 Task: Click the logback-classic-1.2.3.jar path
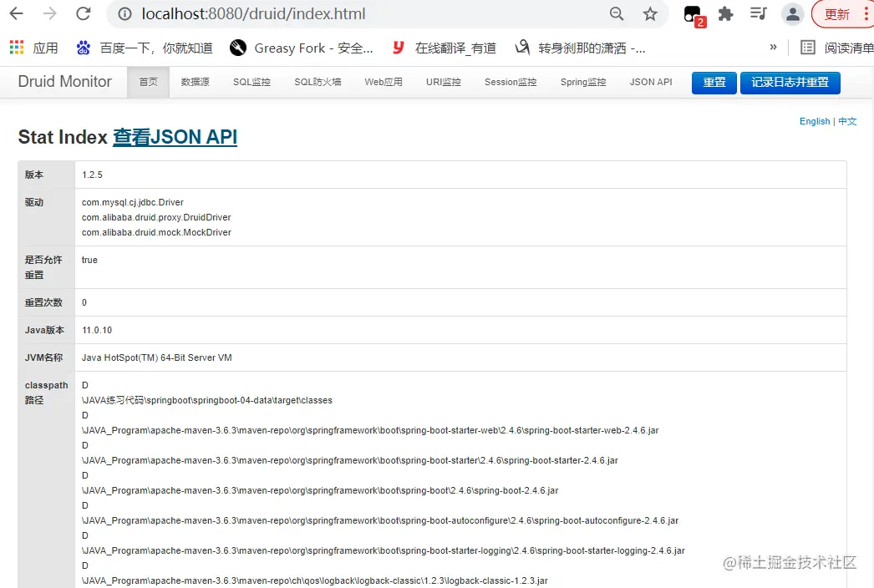(x=314, y=580)
